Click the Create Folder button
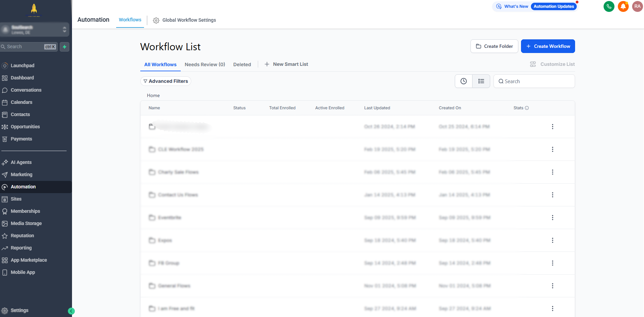This screenshot has height=317, width=644. [494, 46]
